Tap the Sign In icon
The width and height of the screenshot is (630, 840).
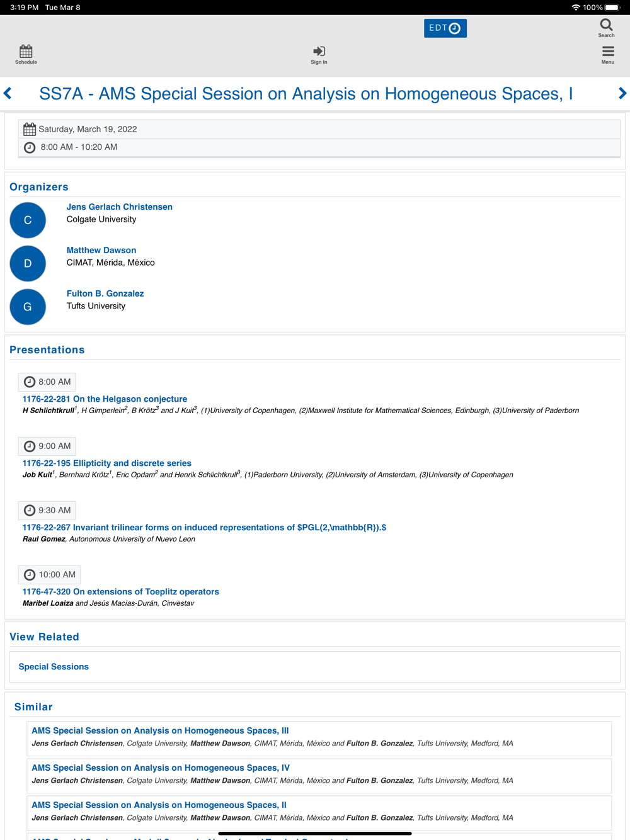click(319, 54)
